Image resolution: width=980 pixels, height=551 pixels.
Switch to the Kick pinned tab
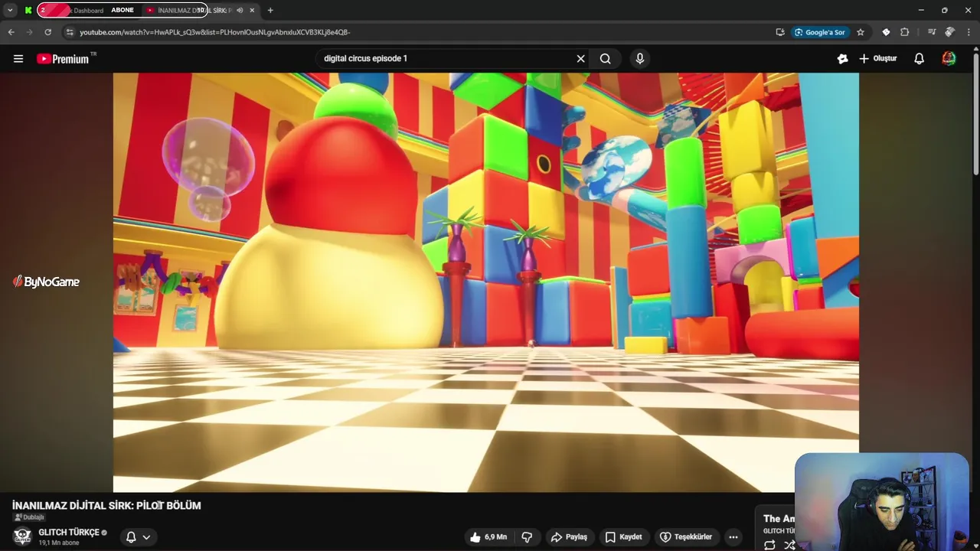(x=28, y=10)
